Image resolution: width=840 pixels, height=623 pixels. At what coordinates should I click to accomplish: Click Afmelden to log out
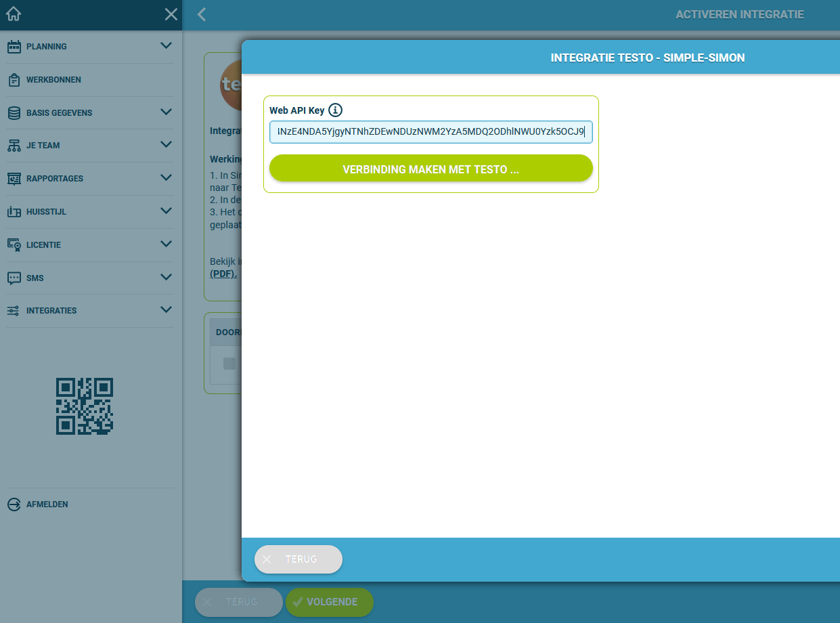pyautogui.click(x=47, y=504)
